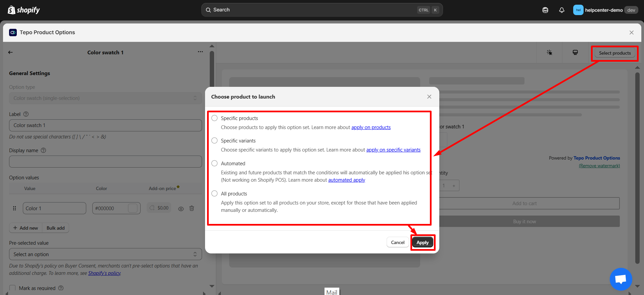Expand the Option type dropdown
The height and width of the screenshot is (295, 644).
point(105,98)
